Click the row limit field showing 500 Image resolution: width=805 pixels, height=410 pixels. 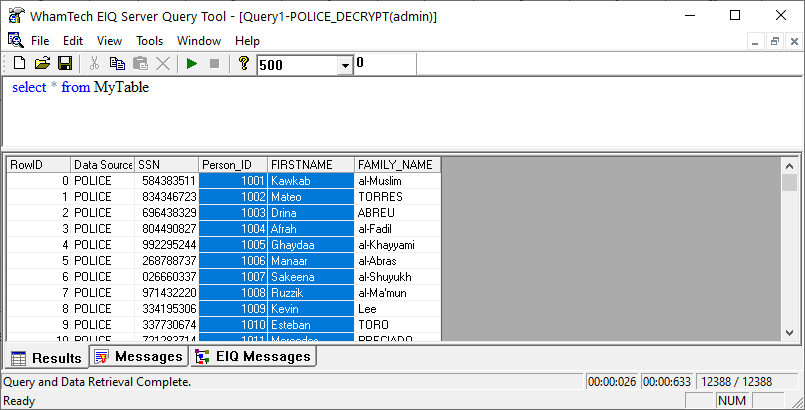tap(297, 65)
